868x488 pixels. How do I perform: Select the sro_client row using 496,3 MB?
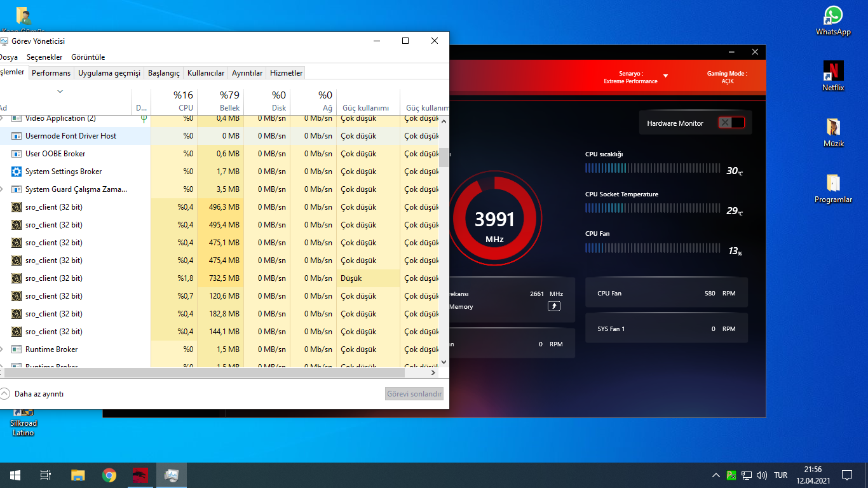click(x=220, y=207)
